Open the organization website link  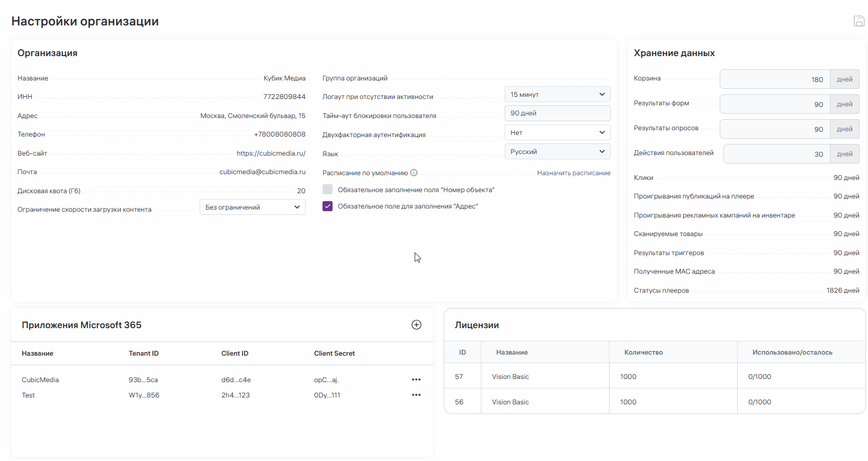271,153
